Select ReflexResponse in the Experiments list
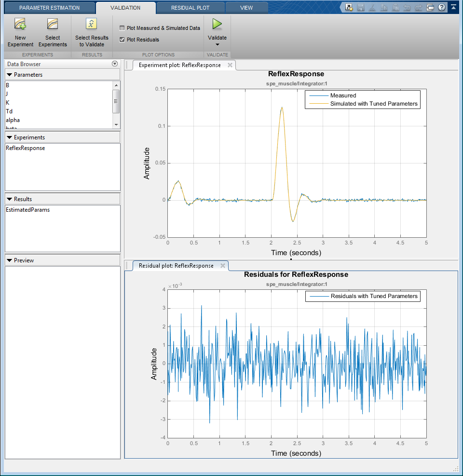463x476 pixels. click(26, 148)
